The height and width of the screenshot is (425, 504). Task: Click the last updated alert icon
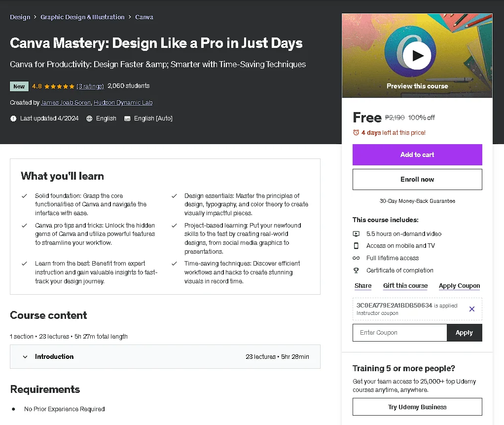tap(13, 118)
